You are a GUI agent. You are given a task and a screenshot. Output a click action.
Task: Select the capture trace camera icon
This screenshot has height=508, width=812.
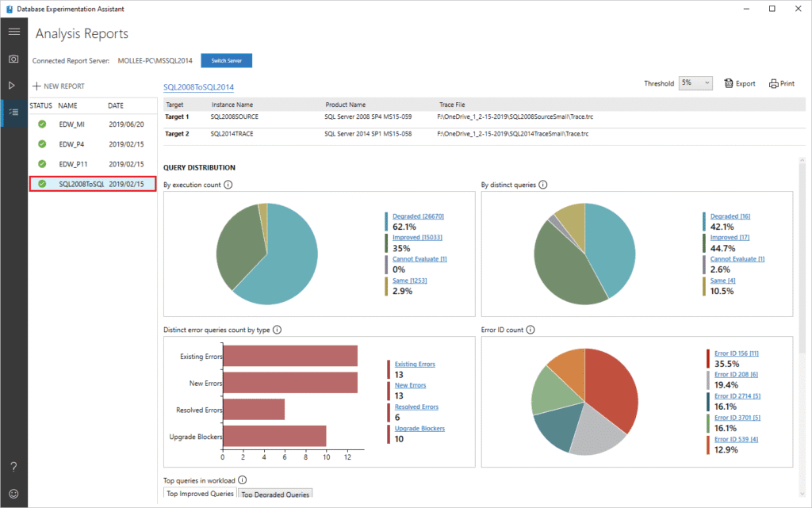(x=13, y=59)
